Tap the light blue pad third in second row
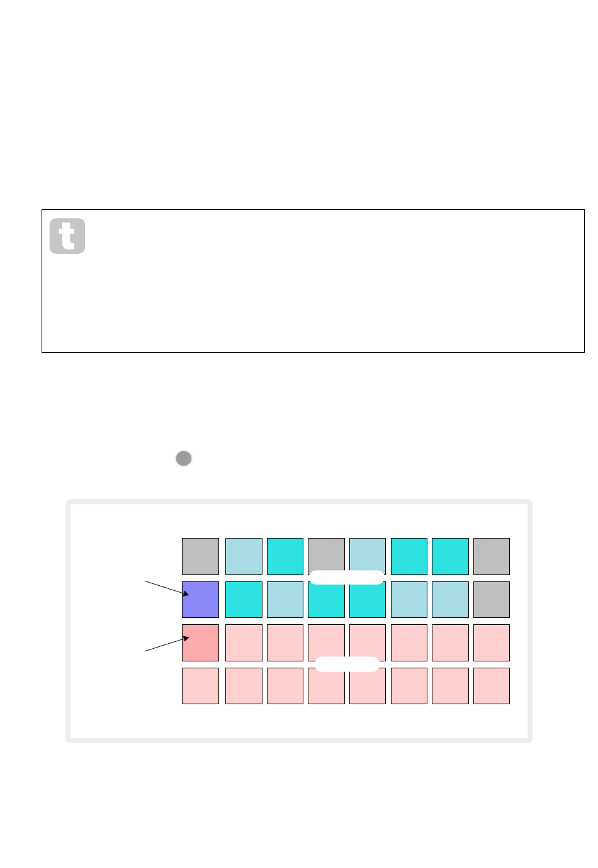Screen dimensions: 598x868 coord(285,600)
